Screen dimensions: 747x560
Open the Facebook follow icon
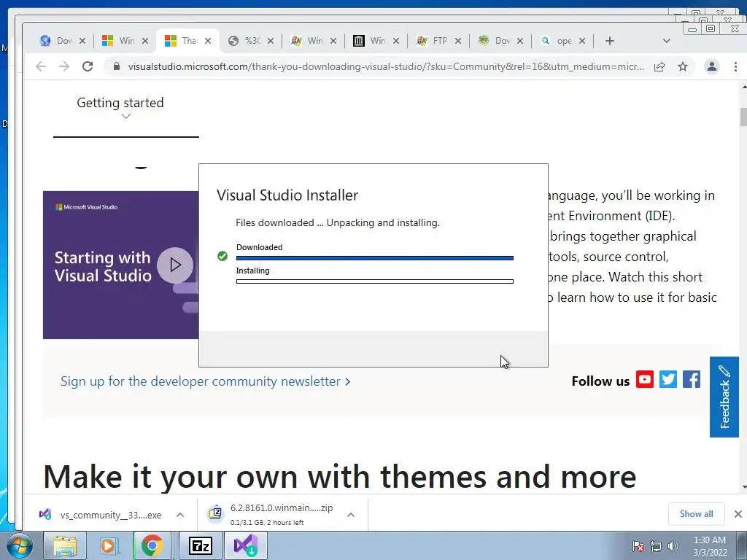(692, 379)
